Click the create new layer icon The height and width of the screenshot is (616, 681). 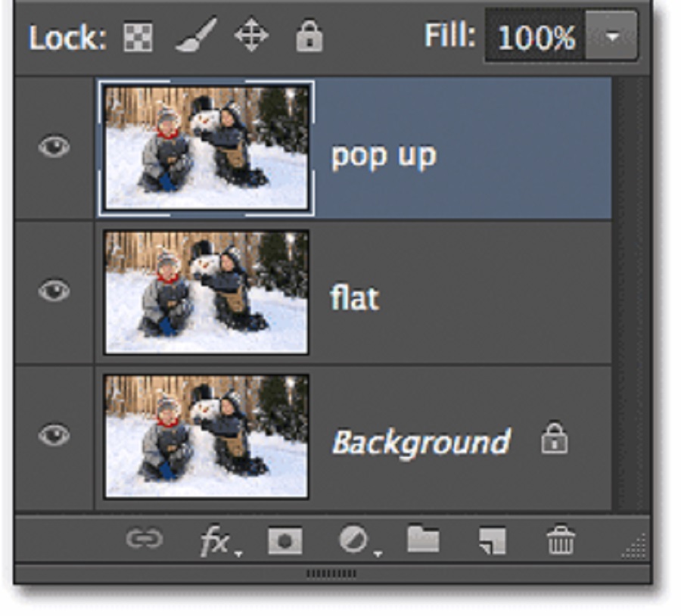pos(493,540)
